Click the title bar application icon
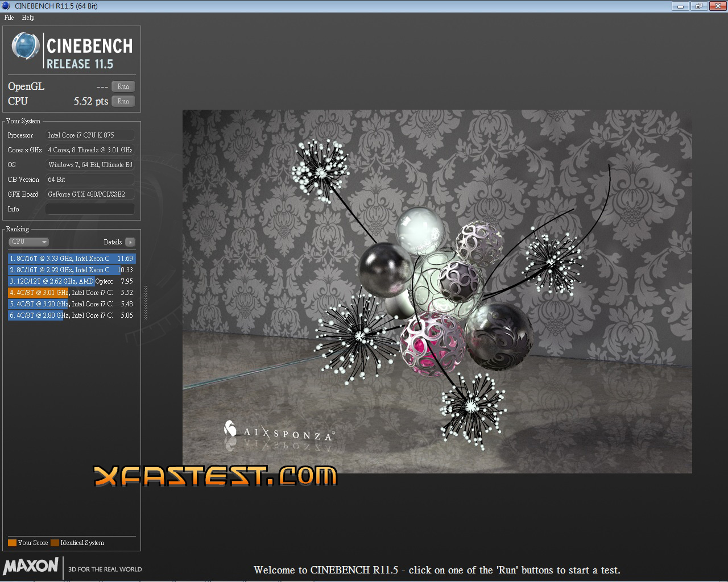This screenshot has width=728, height=582. (x=6, y=6)
